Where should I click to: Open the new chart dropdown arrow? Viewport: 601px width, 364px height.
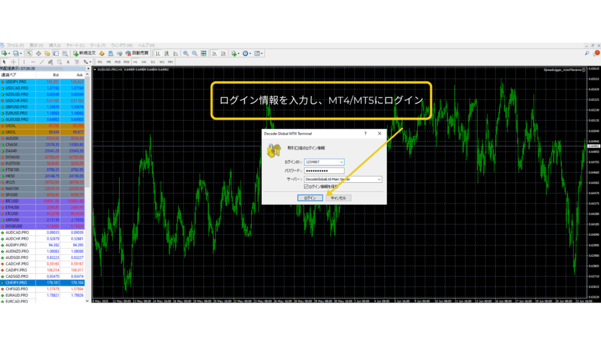coord(9,53)
